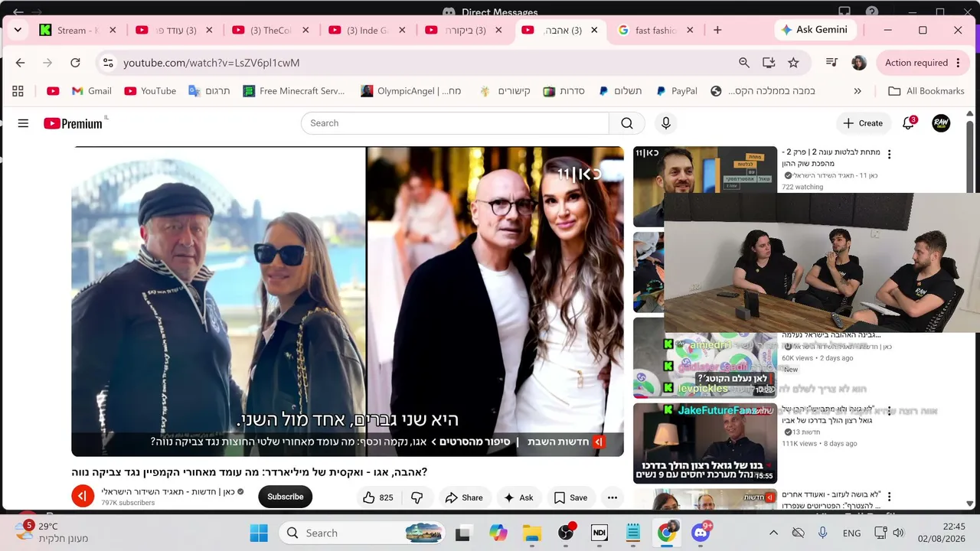Screen dimensions: 980x551
Task: Toggle microphone from the system tray
Action: click(823, 533)
